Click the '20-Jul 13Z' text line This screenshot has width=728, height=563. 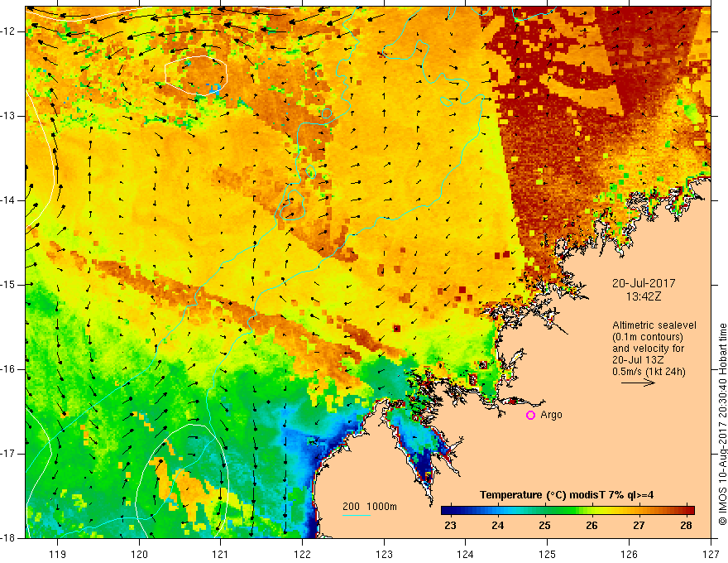tap(638, 359)
